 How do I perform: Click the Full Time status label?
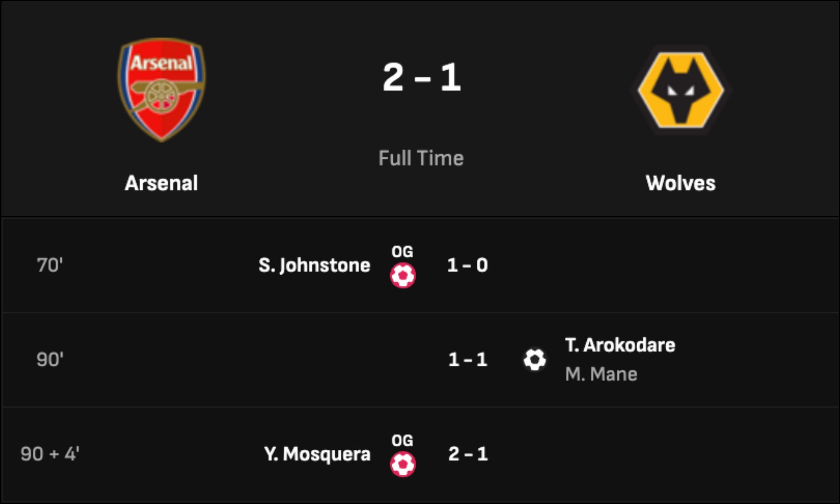point(421,158)
